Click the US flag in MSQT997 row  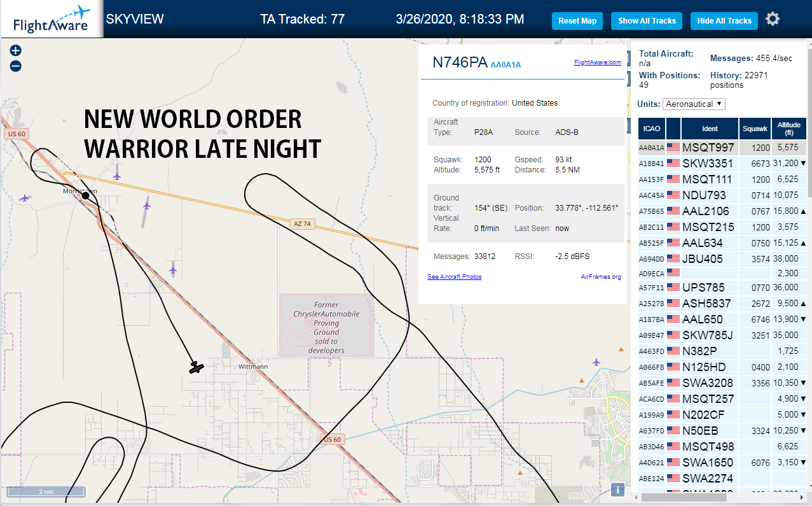pos(673,148)
